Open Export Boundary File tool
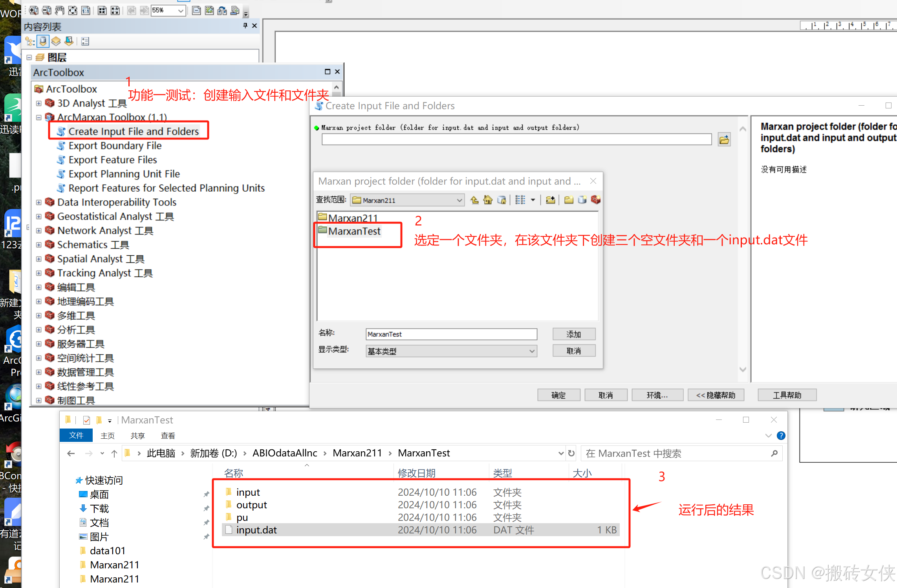This screenshot has height=588, width=897. point(115,146)
